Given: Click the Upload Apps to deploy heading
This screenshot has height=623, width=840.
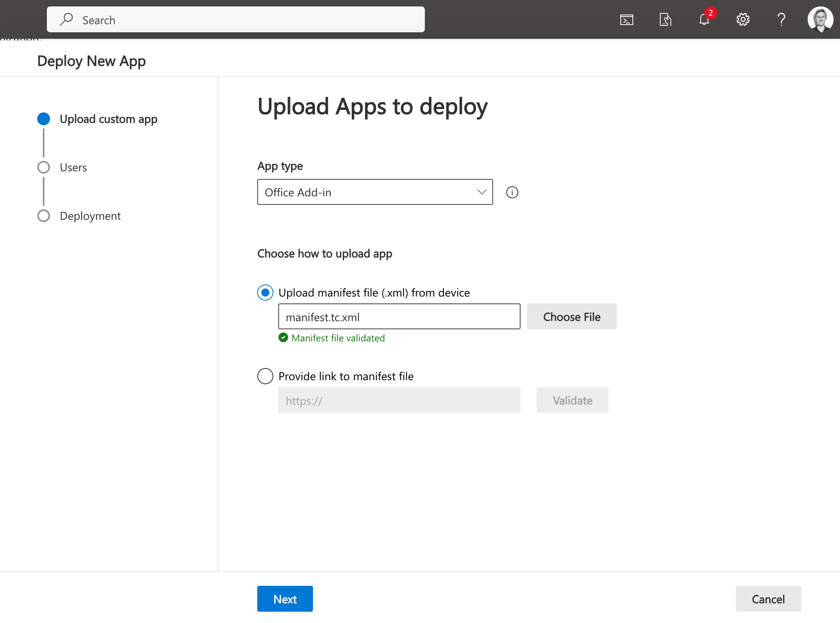Looking at the screenshot, I should 372,107.
